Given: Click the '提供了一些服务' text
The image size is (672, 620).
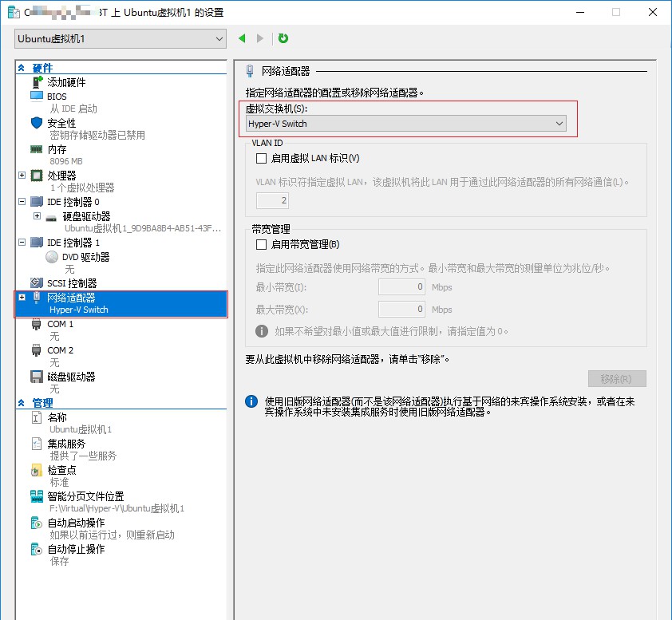Looking at the screenshot, I should pyautogui.click(x=83, y=456).
